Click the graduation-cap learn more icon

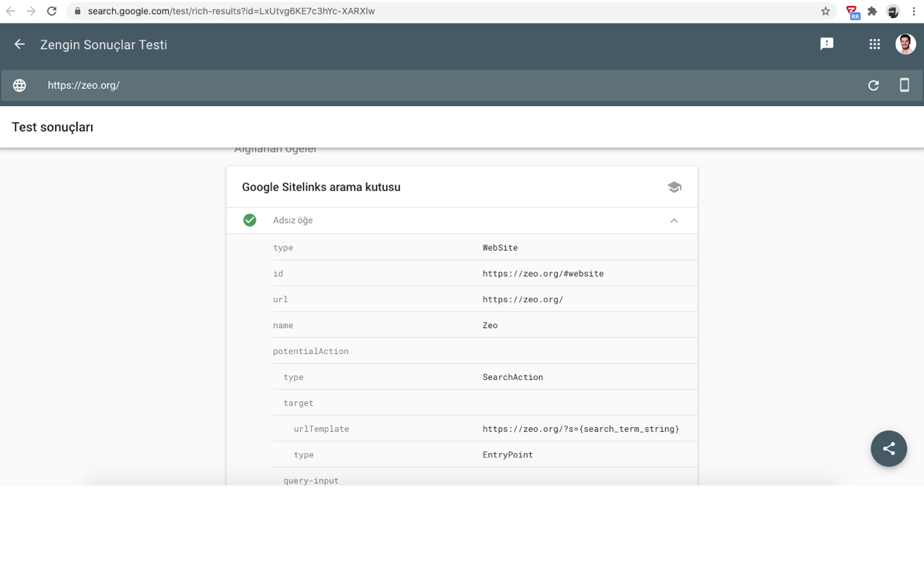click(x=674, y=186)
